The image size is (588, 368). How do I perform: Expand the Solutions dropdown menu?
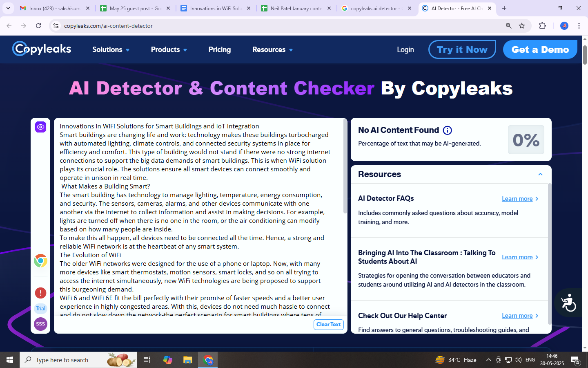tap(111, 49)
